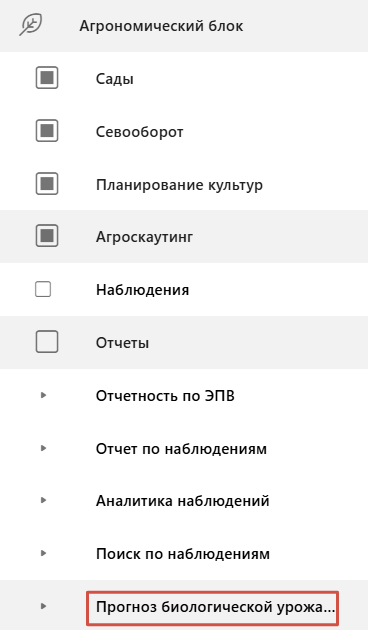Expand the Прогноз биологической урожайности arrow
Viewport: 368px width, 630px height.
coord(43,606)
